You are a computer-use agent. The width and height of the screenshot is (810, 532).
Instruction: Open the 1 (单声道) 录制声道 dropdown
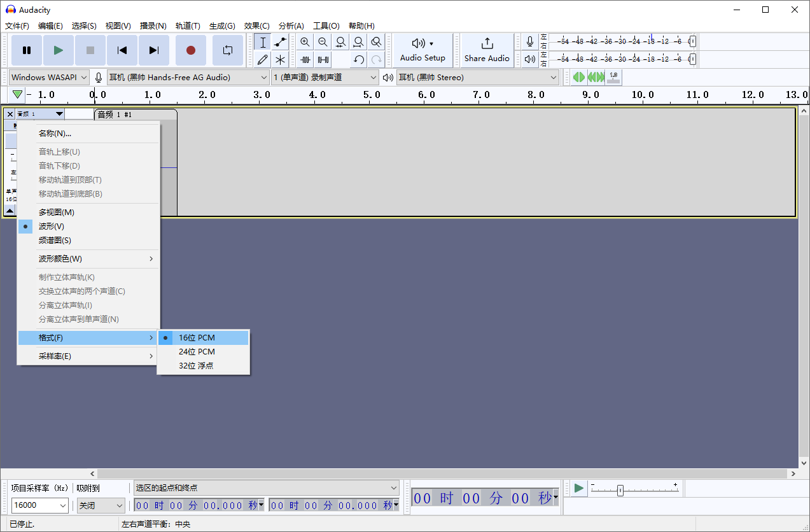tap(325, 78)
